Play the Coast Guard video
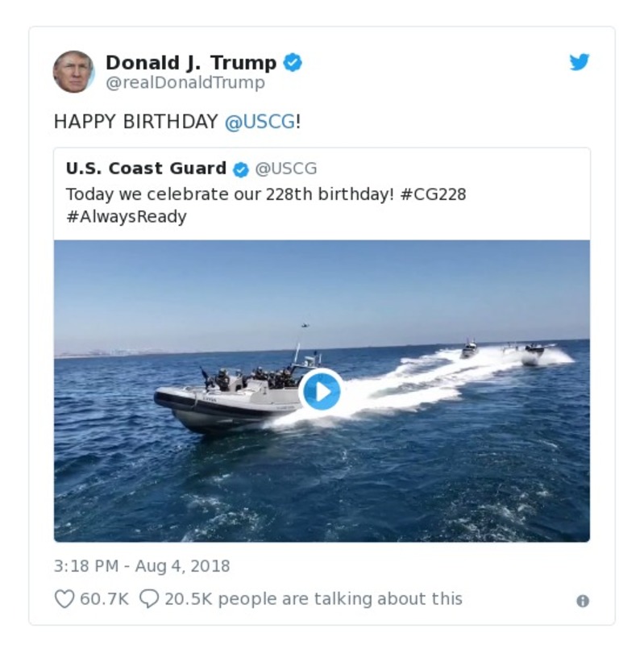 coord(322,389)
